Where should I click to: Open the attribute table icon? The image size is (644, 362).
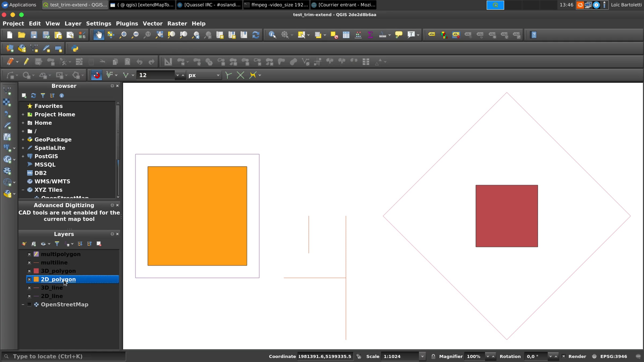(x=346, y=35)
